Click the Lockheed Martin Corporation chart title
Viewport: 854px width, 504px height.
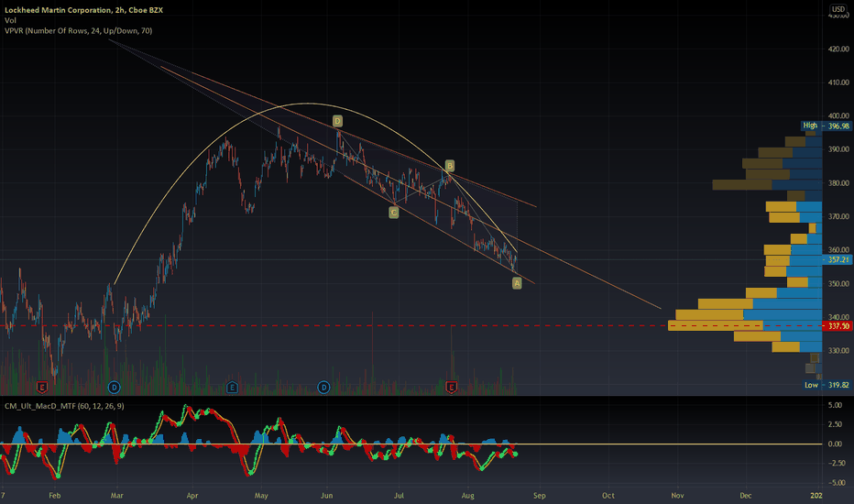[x=83, y=10]
